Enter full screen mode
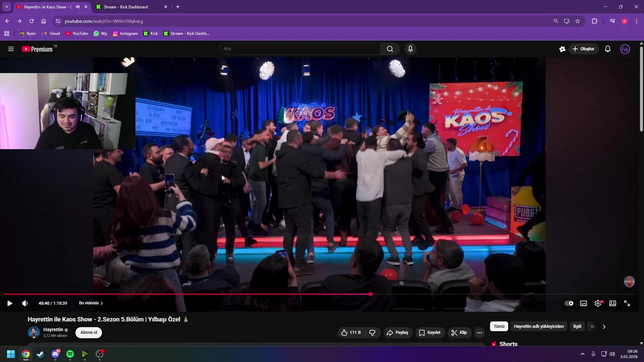Viewport: 644px width, 362px height. [627, 303]
